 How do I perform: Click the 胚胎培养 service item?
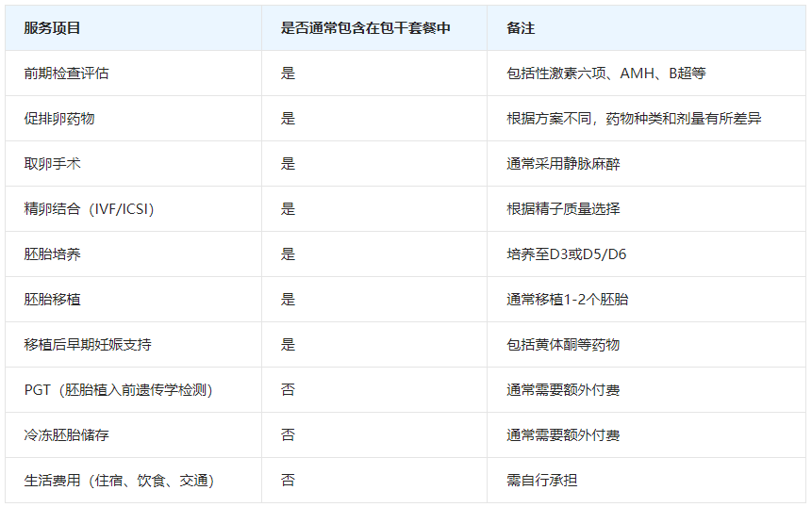point(52,254)
